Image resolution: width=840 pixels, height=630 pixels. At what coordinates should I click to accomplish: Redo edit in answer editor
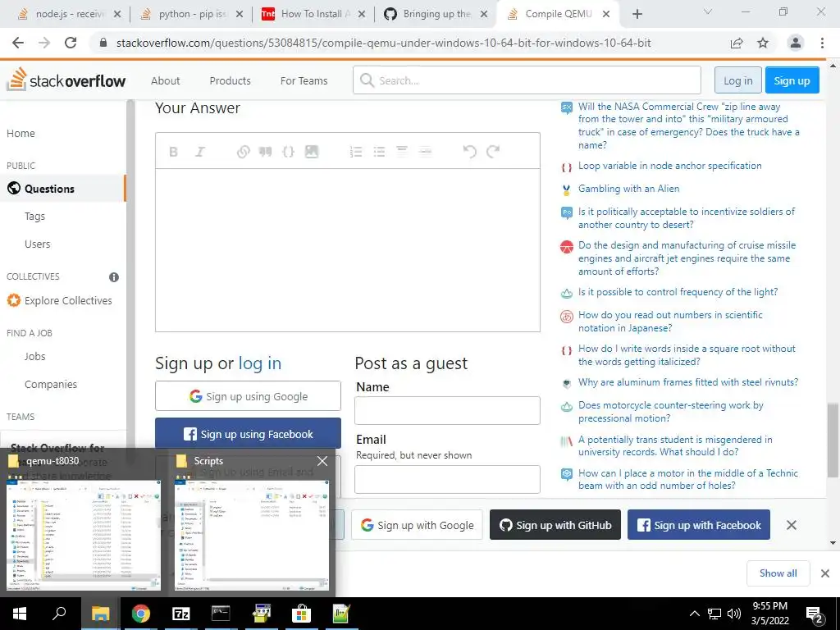493,152
